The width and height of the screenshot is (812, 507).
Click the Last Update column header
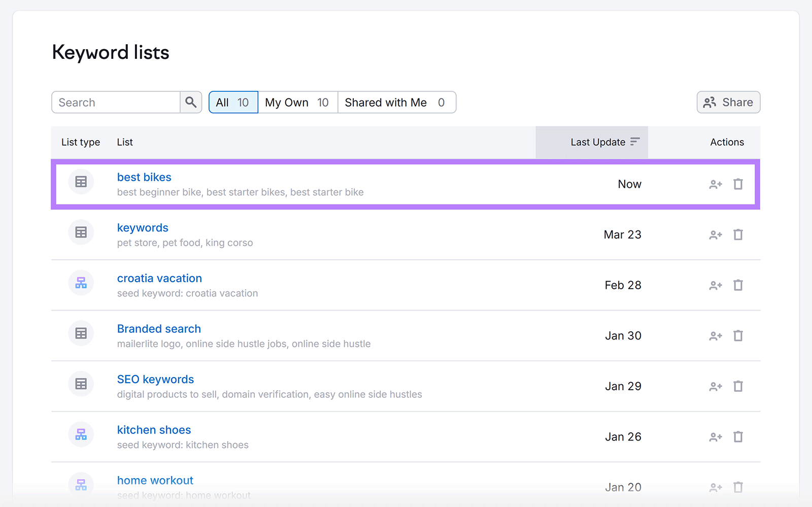[597, 142]
